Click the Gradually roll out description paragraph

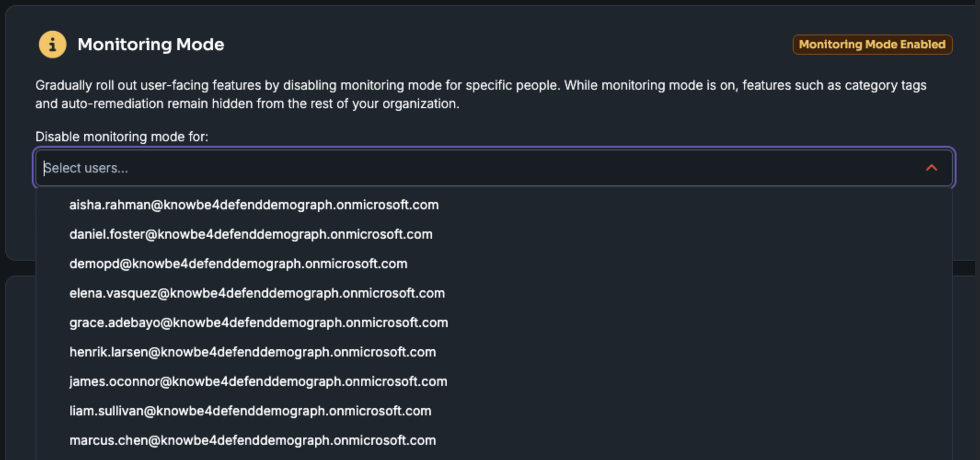pos(481,94)
